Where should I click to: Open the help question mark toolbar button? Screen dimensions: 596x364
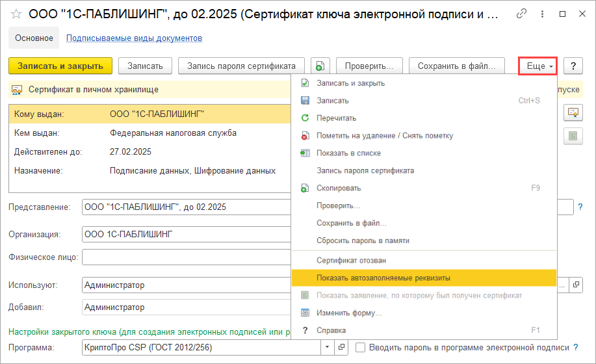tap(573, 66)
